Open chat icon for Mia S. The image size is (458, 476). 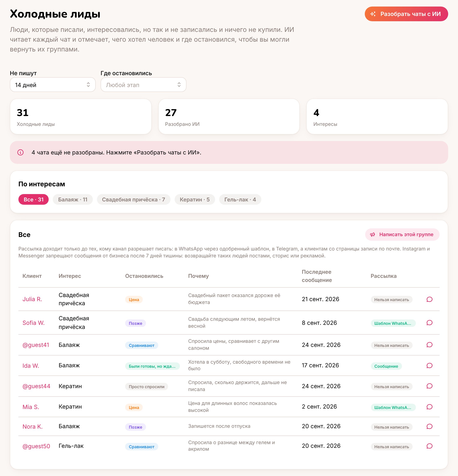click(429, 407)
